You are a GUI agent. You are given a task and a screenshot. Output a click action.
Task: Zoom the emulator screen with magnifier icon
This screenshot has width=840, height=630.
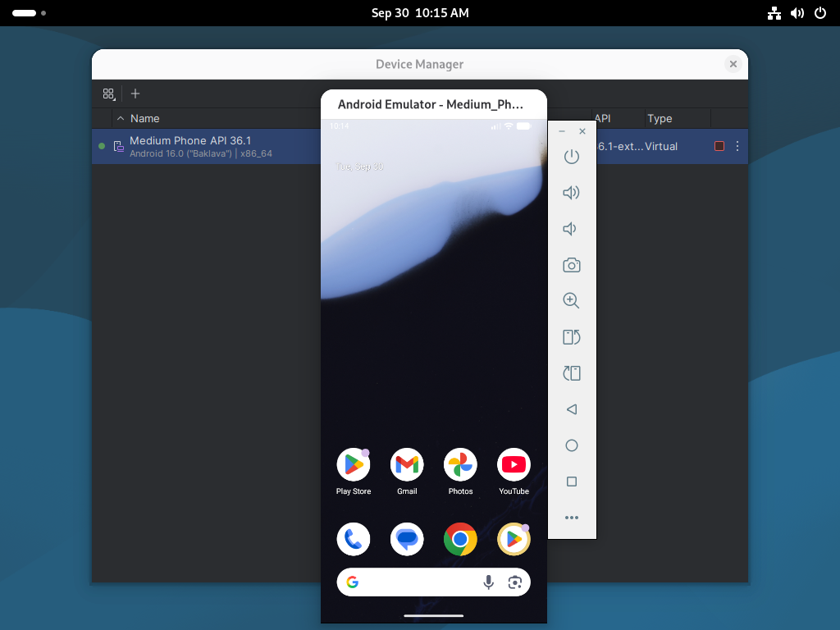[571, 300]
